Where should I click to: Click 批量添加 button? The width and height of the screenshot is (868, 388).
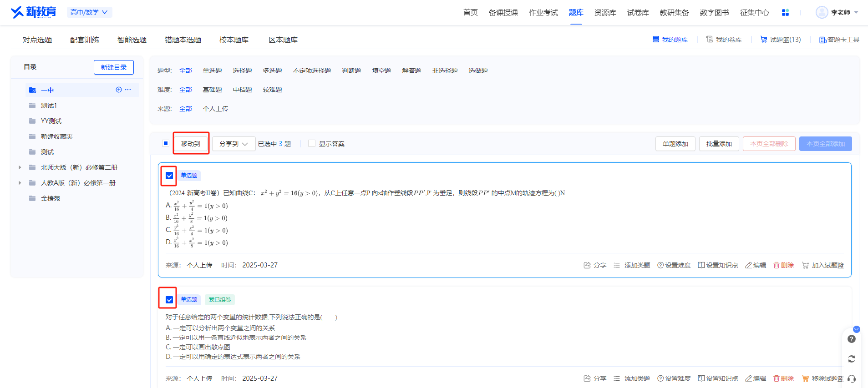coord(719,144)
